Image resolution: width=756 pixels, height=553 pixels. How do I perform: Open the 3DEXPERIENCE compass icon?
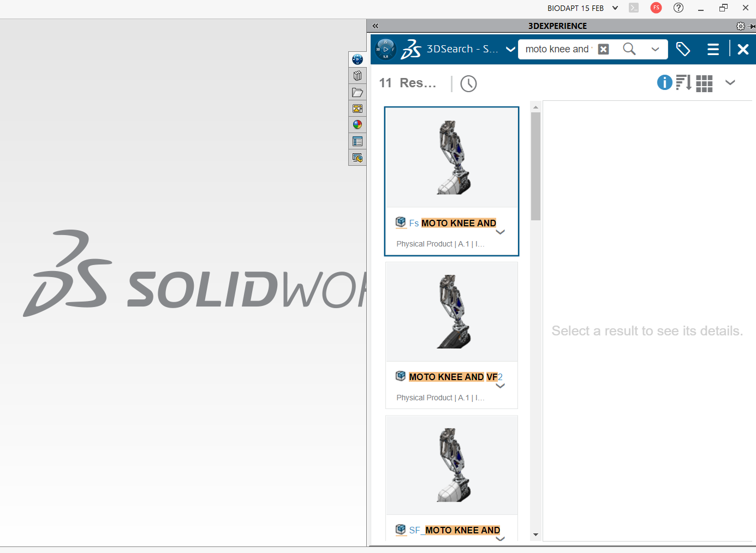385,49
